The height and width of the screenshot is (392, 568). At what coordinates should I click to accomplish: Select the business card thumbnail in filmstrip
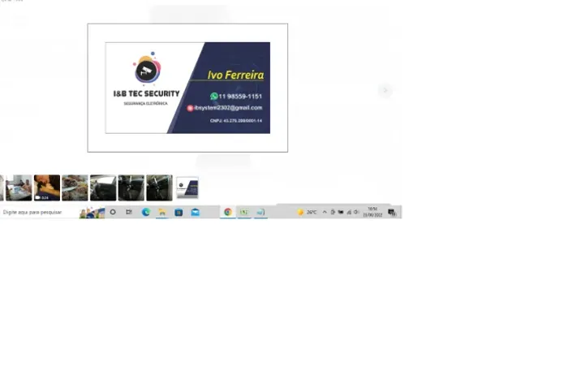point(187,187)
